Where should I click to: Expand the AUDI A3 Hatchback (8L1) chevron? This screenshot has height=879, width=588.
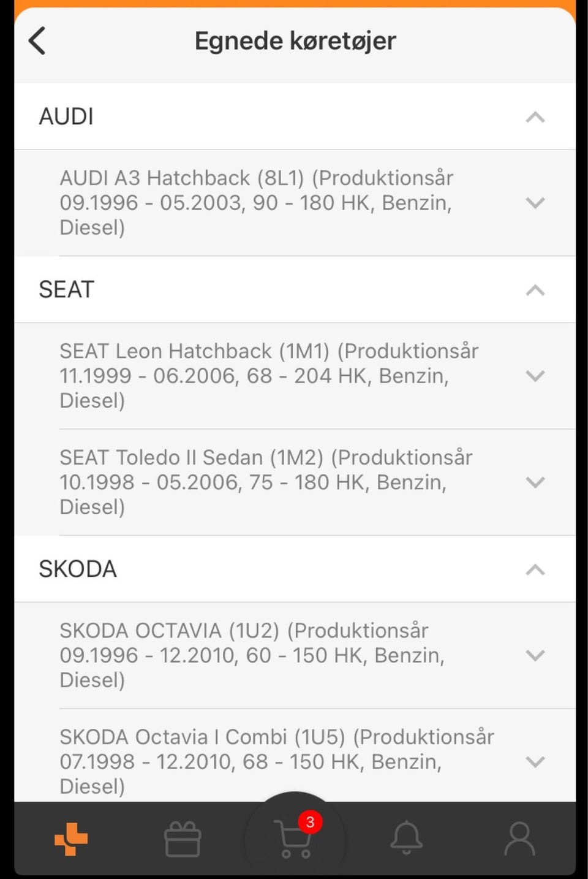535,203
